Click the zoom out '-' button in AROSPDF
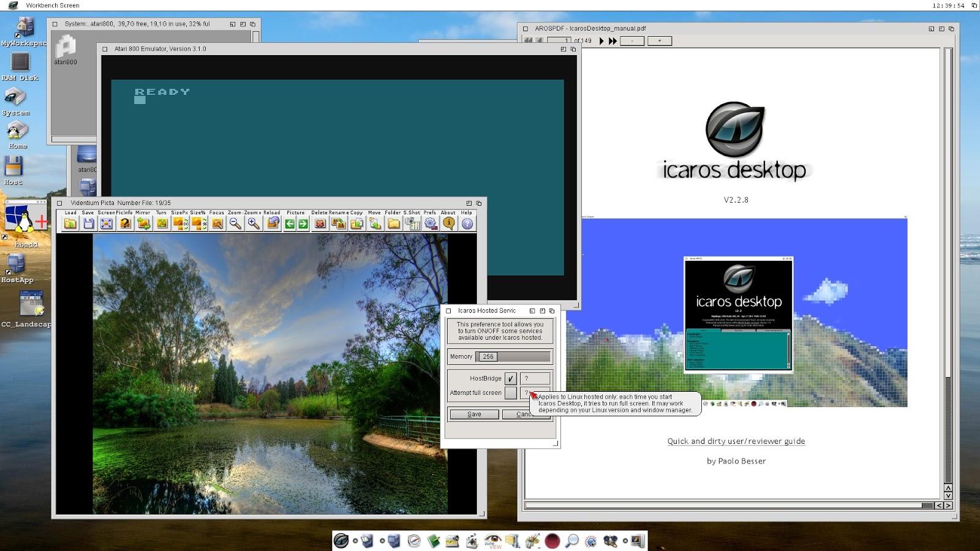This screenshot has width=980, height=551. [x=632, y=41]
